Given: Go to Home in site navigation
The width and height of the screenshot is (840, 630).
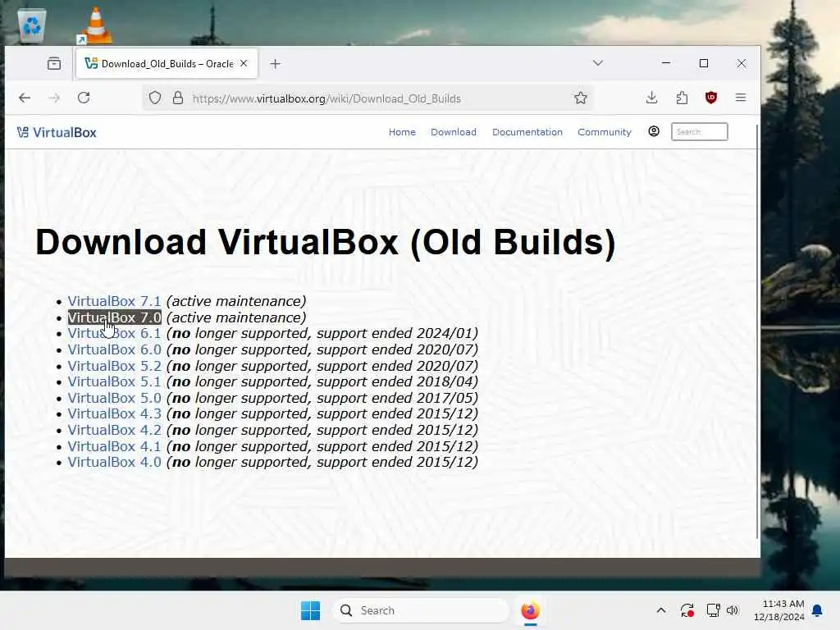Looking at the screenshot, I should [x=402, y=132].
